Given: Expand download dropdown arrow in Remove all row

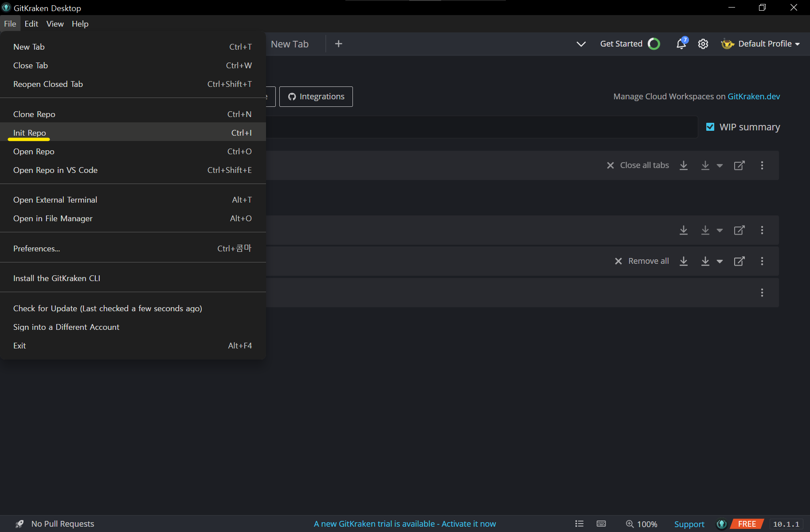Looking at the screenshot, I should pos(720,262).
